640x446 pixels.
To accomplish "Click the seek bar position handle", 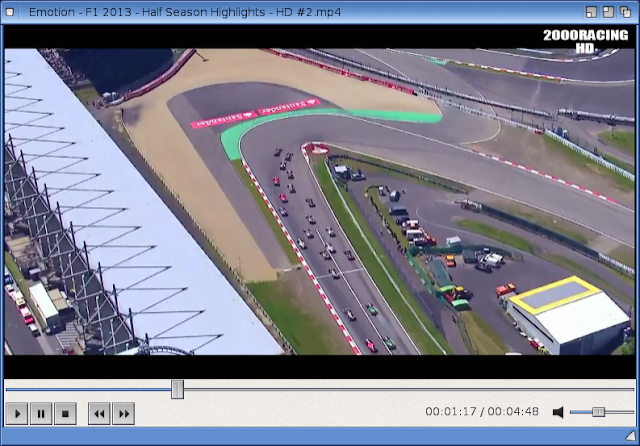I will pyautogui.click(x=177, y=389).
